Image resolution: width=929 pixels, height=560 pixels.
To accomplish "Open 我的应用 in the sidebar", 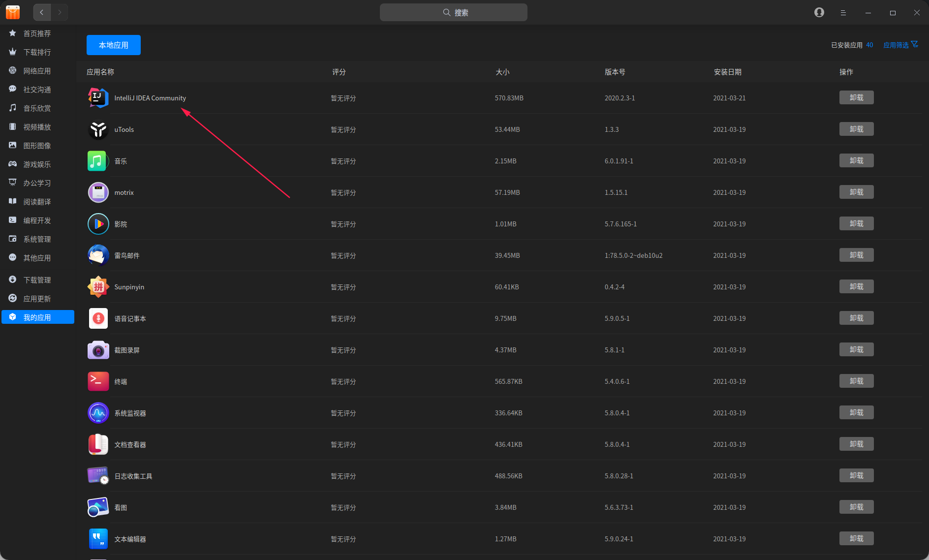I will coord(38,317).
